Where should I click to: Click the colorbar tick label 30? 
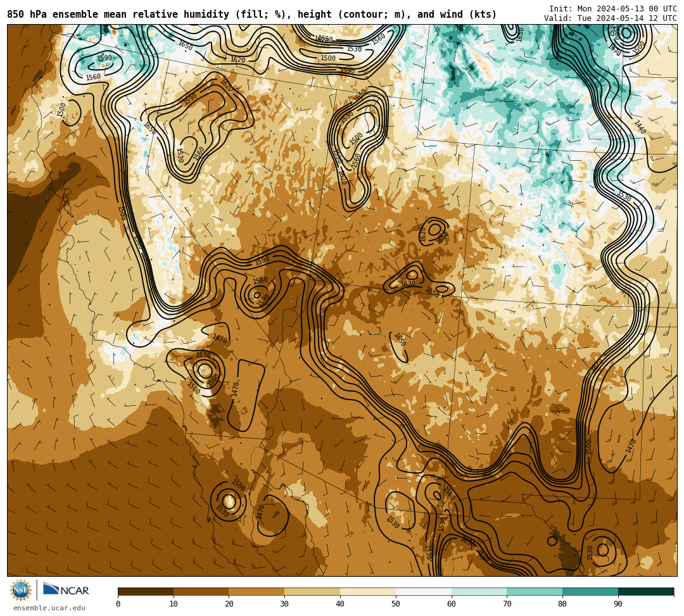click(x=285, y=604)
